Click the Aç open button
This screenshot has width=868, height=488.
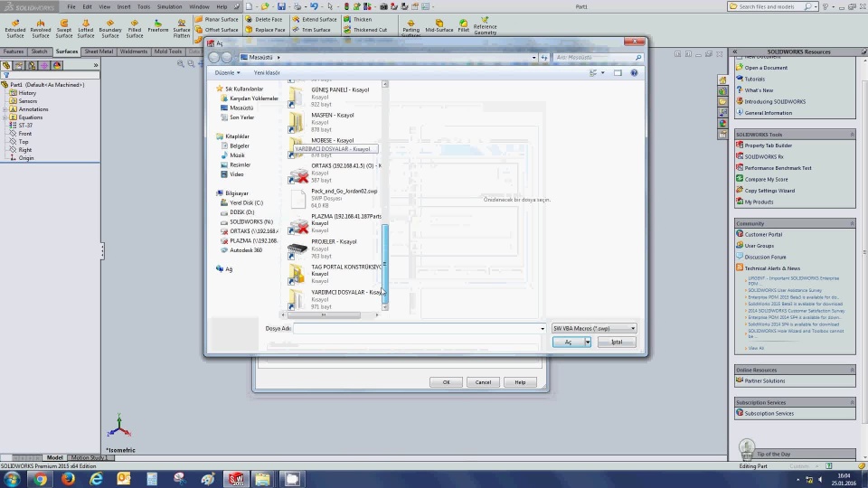coord(568,342)
